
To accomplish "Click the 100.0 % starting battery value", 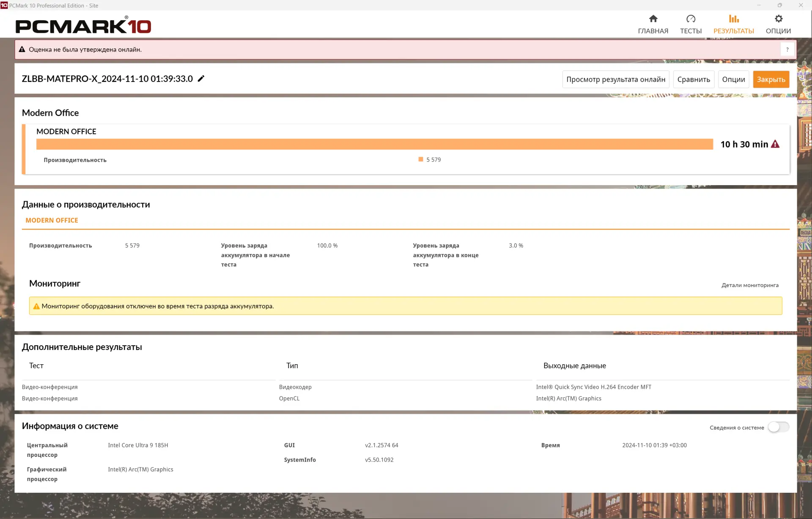I will tap(327, 246).
